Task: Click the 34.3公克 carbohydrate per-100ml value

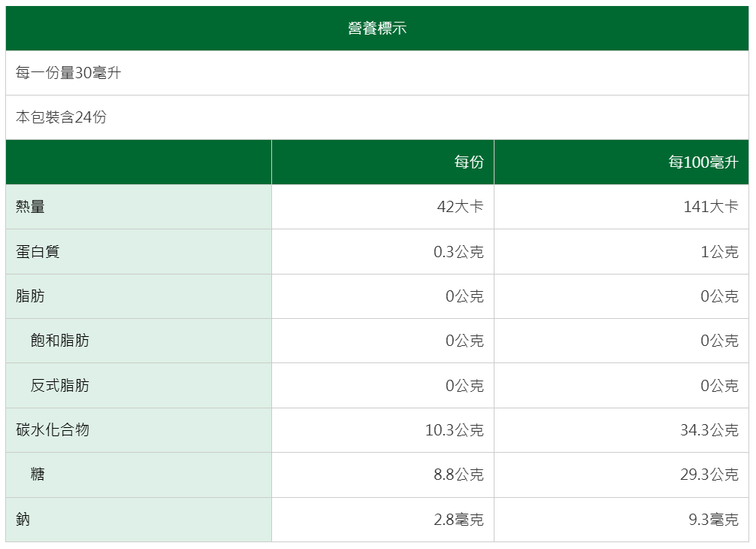Action: click(x=709, y=430)
